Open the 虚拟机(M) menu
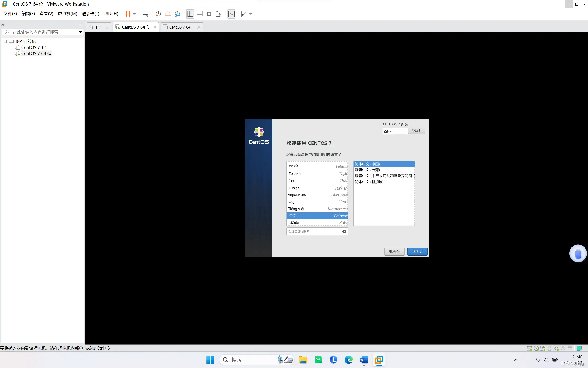The height and width of the screenshot is (368, 588). click(67, 14)
